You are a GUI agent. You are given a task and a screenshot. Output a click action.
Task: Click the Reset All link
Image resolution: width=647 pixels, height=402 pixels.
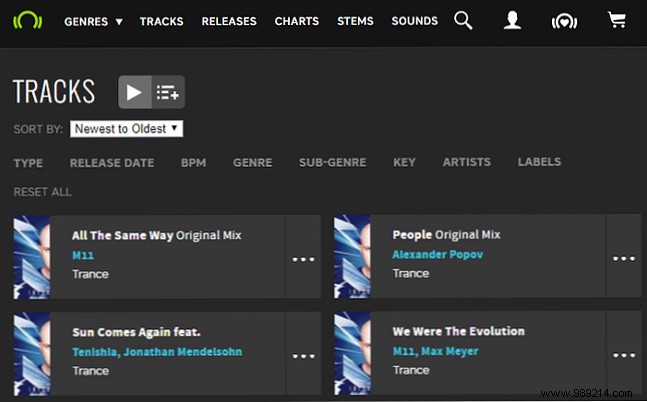(x=43, y=192)
